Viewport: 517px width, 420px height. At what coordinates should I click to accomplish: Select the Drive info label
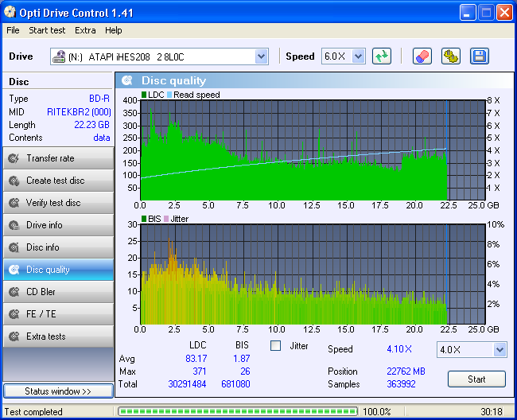point(45,225)
